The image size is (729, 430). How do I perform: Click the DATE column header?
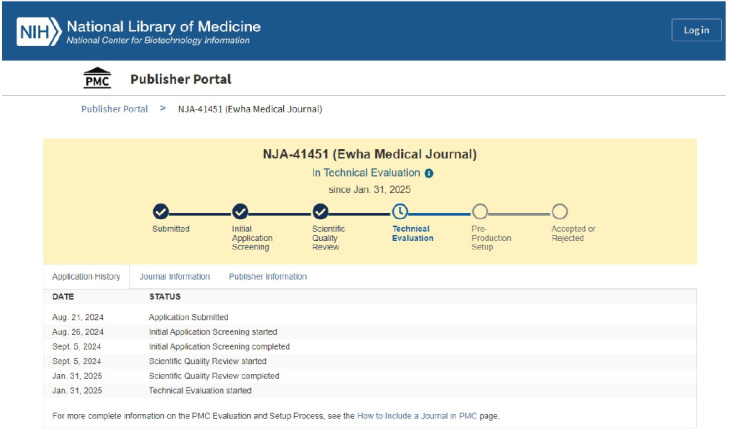point(64,297)
